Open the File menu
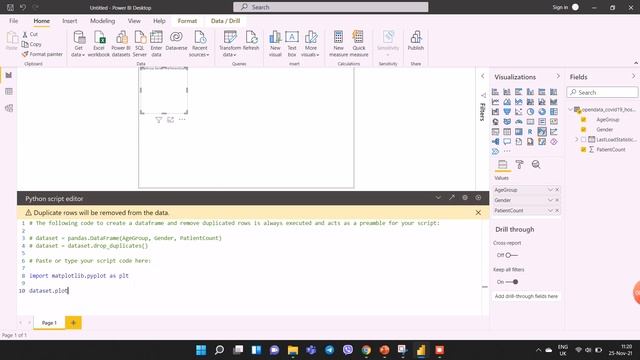640x360 pixels. [x=13, y=21]
